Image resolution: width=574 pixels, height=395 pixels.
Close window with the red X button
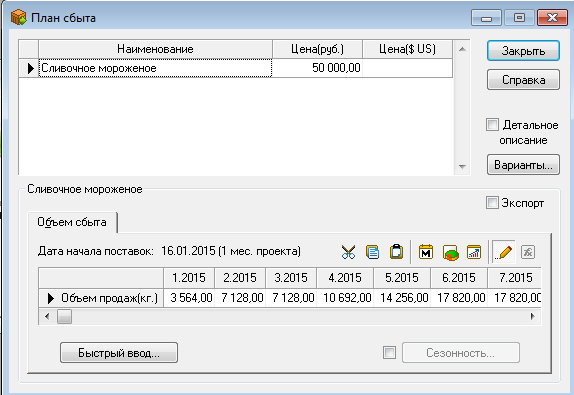tap(552, 18)
